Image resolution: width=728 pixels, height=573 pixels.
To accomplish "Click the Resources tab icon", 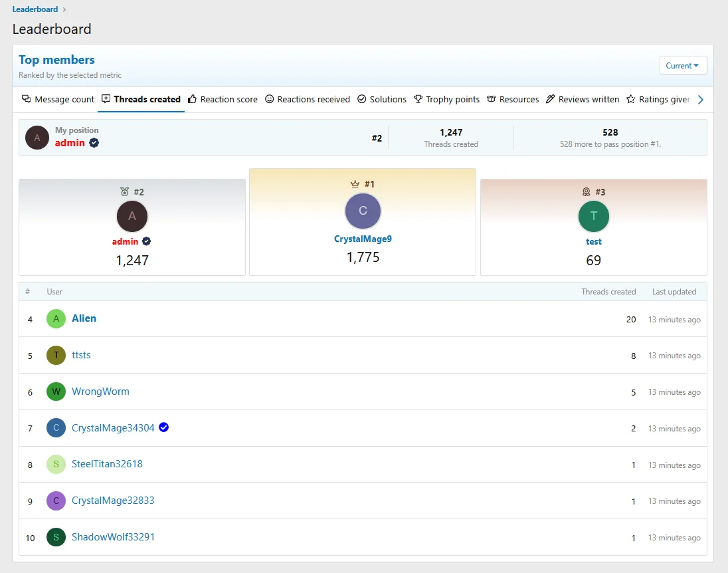I will (x=492, y=99).
